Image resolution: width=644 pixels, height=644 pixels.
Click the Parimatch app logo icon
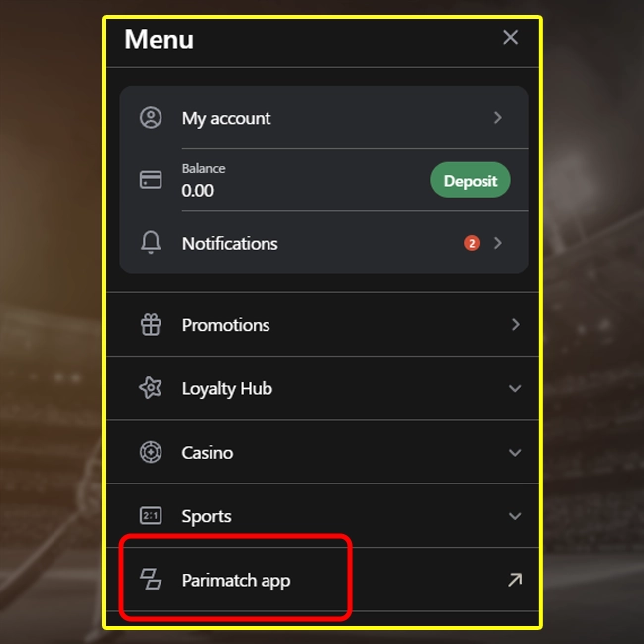tap(151, 580)
